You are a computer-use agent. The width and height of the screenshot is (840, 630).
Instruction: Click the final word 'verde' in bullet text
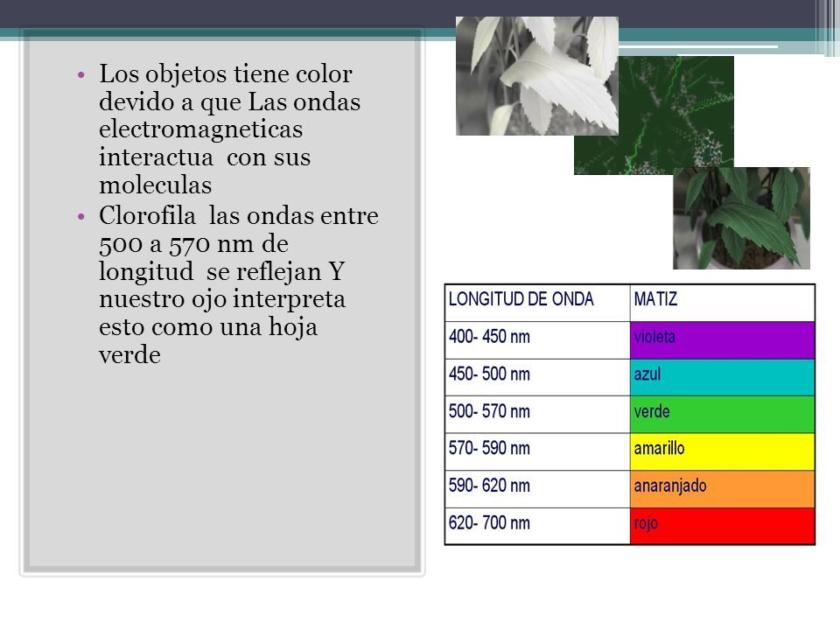(129, 356)
